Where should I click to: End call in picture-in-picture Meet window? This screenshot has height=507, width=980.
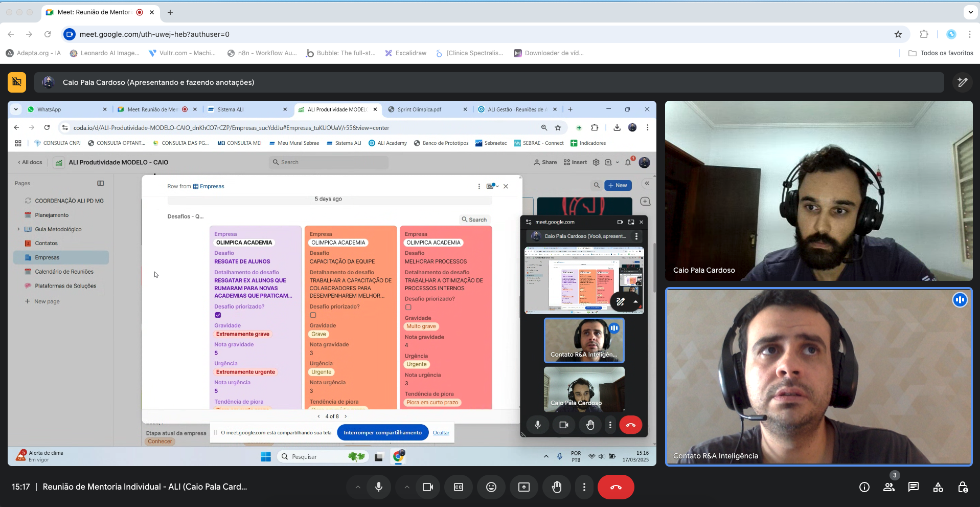coord(631,425)
